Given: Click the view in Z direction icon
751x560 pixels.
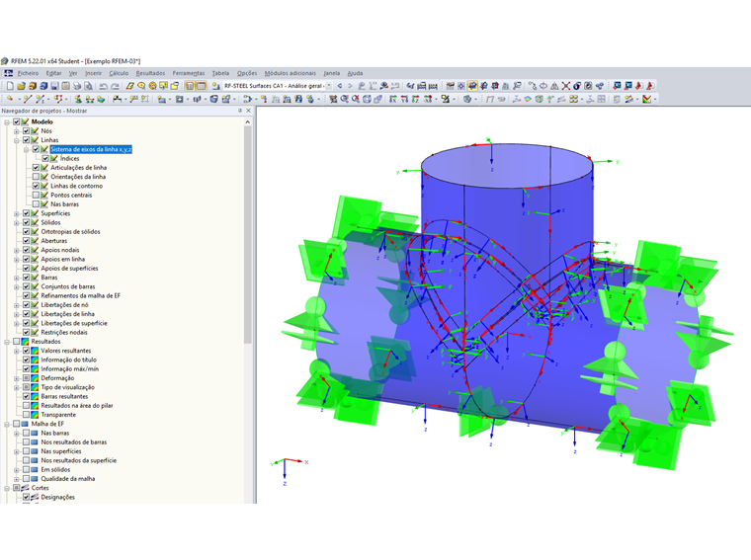Looking at the screenshot, I should tap(415, 99).
